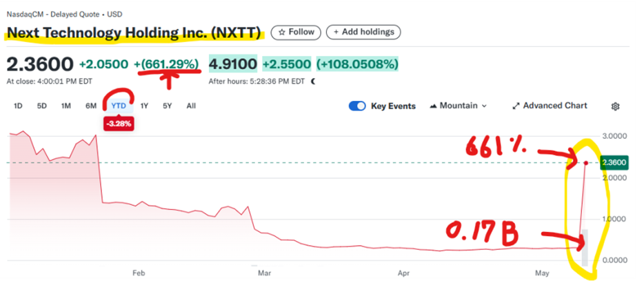Click the Feb label on the chart axis
The height and width of the screenshot is (290, 644).
click(139, 273)
